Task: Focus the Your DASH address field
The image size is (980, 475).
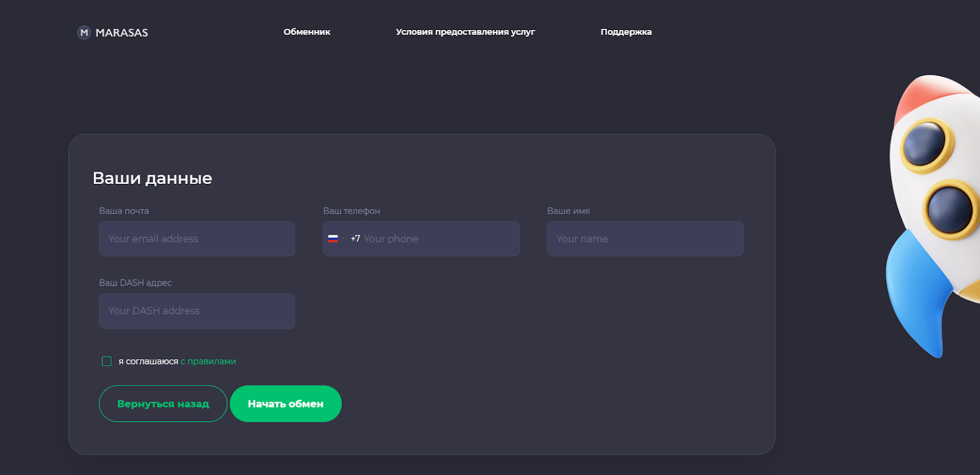Action: (x=197, y=311)
